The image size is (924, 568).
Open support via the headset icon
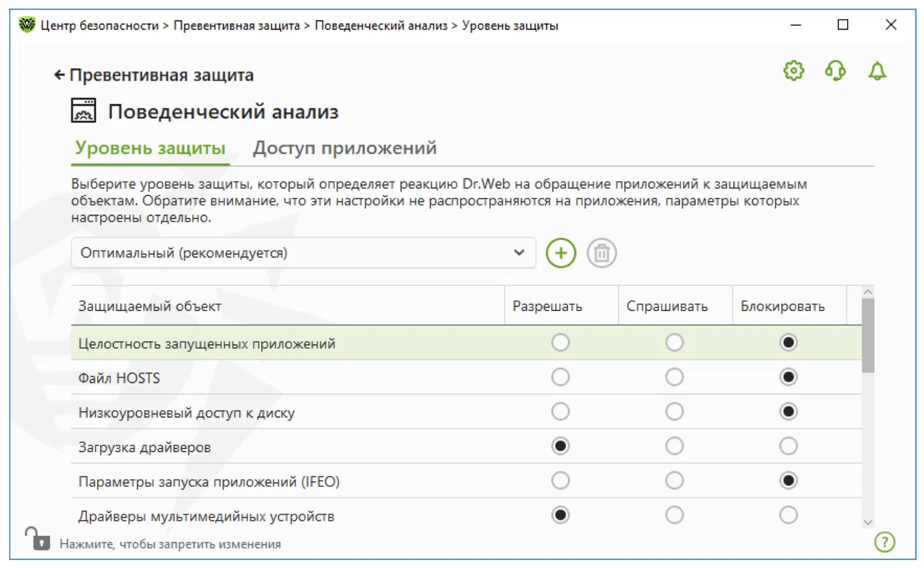(x=835, y=71)
